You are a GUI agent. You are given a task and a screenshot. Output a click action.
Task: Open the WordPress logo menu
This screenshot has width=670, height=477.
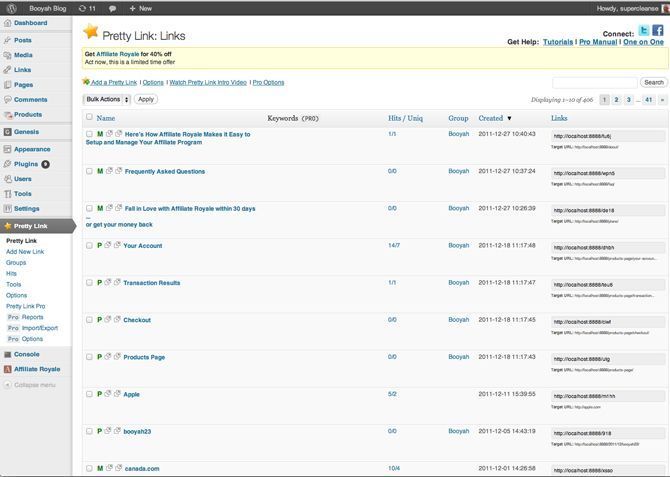pos(12,8)
